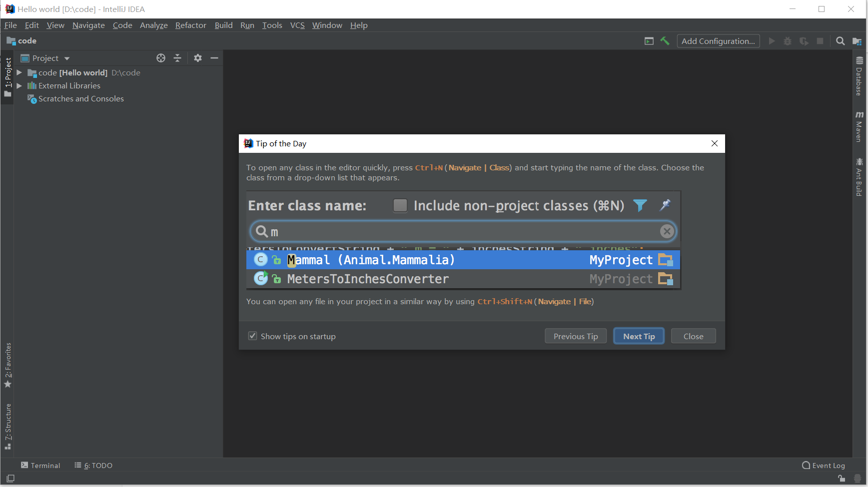Click the pin icon in tip image
The image size is (868, 487).
[665, 205]
